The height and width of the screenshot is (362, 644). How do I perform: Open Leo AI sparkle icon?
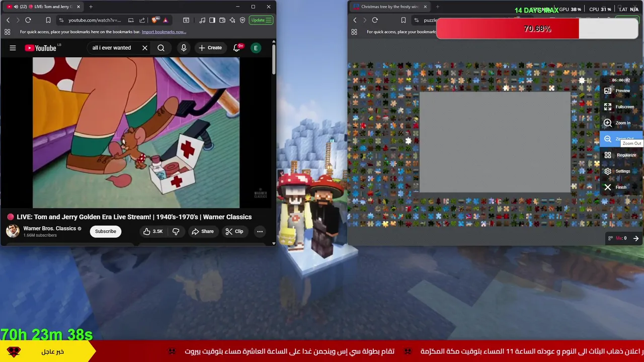tap(232, 20)
